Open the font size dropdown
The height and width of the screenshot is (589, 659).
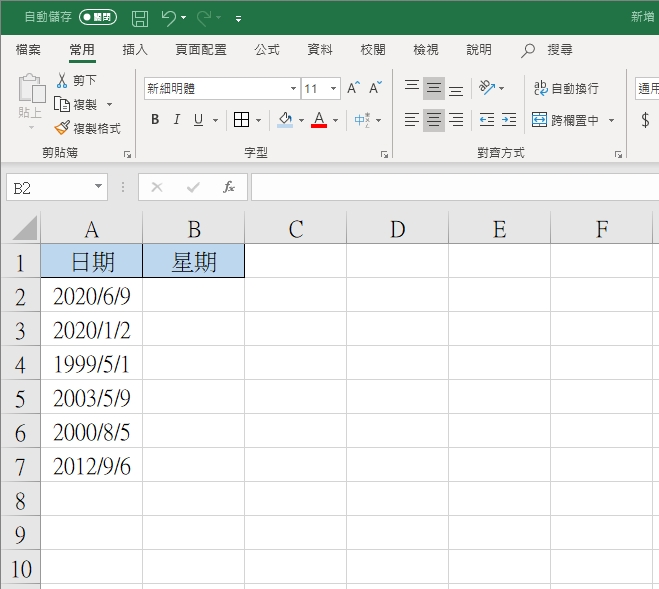coord(334,88)
